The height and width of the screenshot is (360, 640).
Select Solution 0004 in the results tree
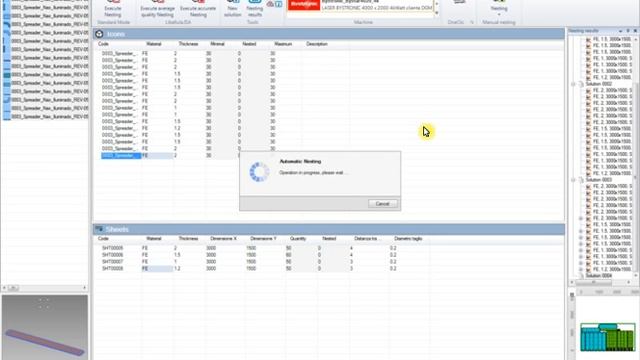599,276
